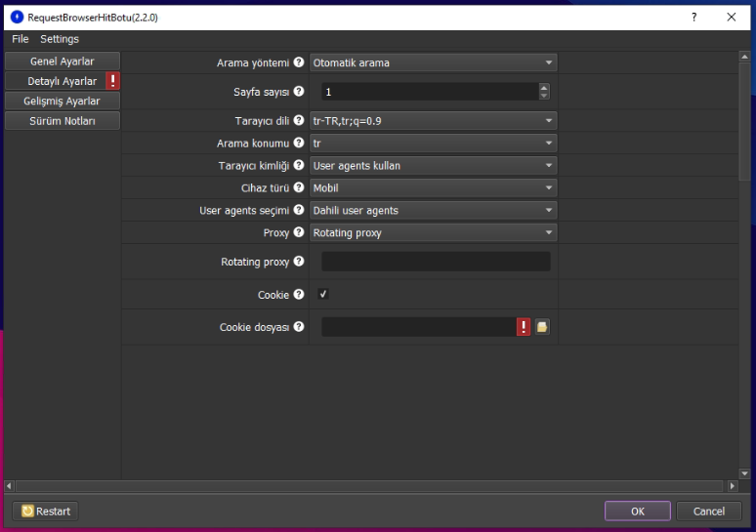Click the Restart button
Image resolution: width=756 pixels, height=532 pixels.
pyautogui.click(x=46, y=511)
